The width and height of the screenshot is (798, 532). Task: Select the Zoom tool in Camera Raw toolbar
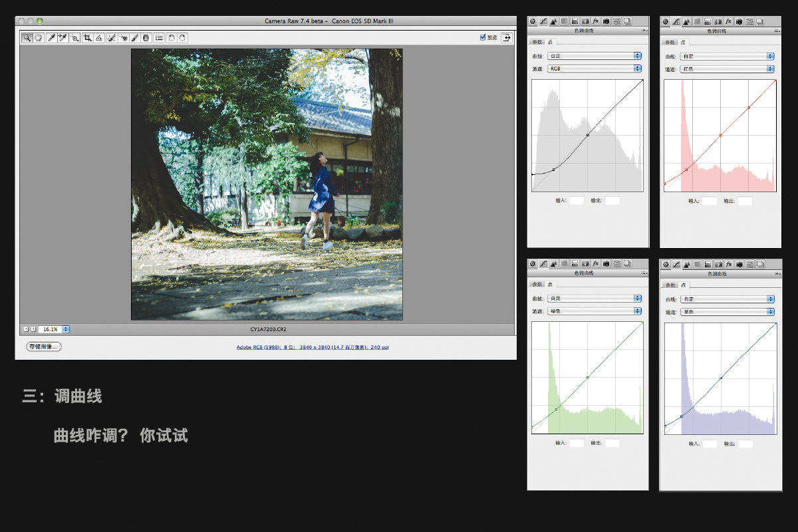[27, 38]
